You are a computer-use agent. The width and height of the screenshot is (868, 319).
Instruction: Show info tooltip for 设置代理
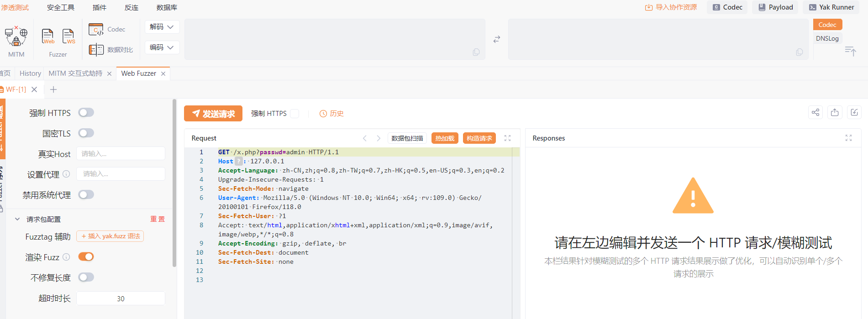(66, 174)
